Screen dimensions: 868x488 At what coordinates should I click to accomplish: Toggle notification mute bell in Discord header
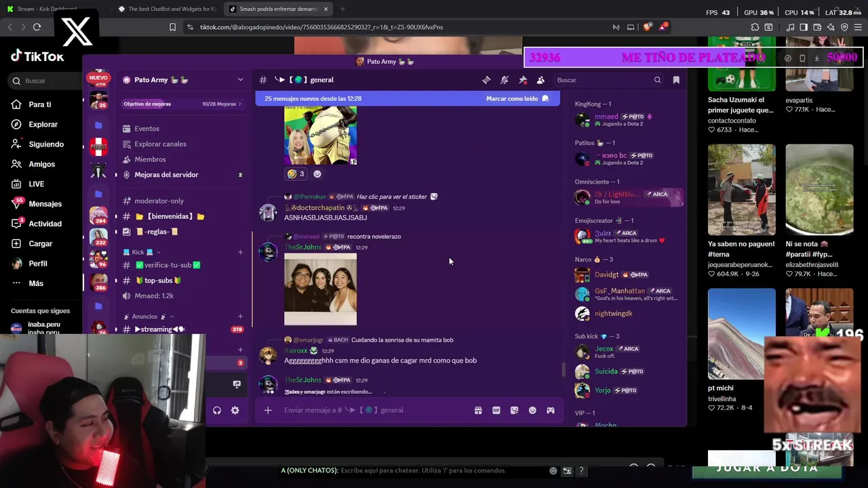505,80
